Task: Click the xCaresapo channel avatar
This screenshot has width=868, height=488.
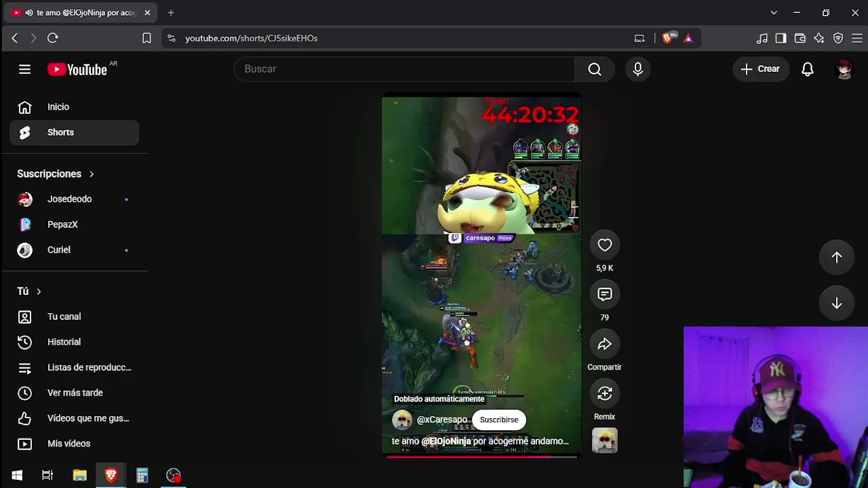Action: pos(402,420)
